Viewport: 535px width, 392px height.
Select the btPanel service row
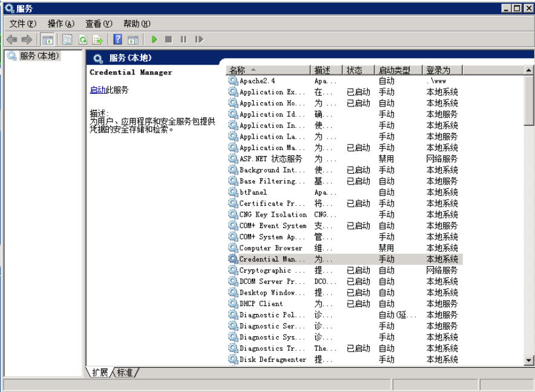[x=344, y=192]
